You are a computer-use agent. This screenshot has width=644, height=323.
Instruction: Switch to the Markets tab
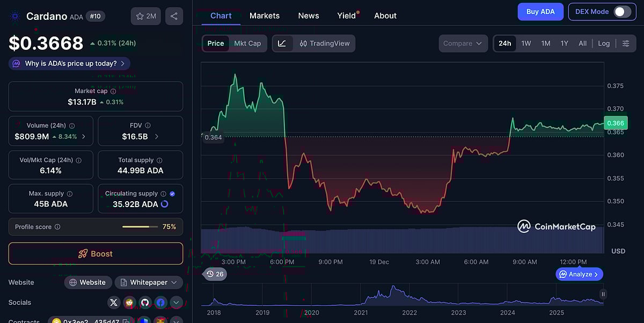point(265,16)
